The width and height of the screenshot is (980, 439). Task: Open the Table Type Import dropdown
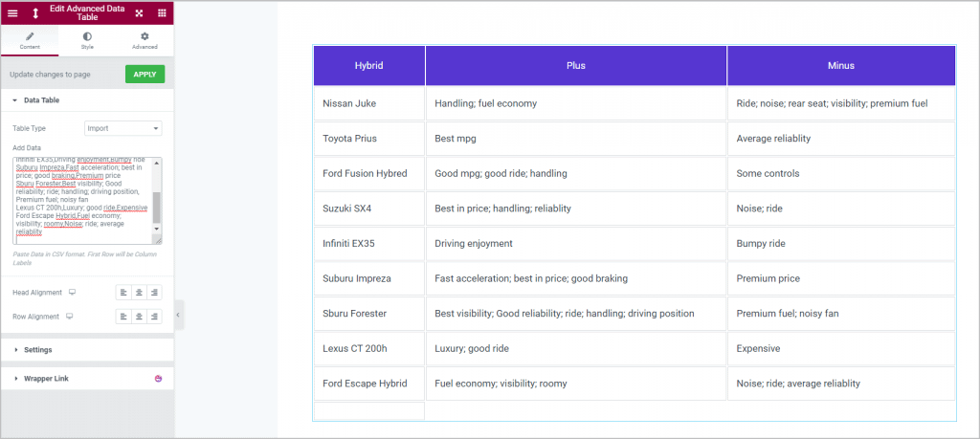123,128
